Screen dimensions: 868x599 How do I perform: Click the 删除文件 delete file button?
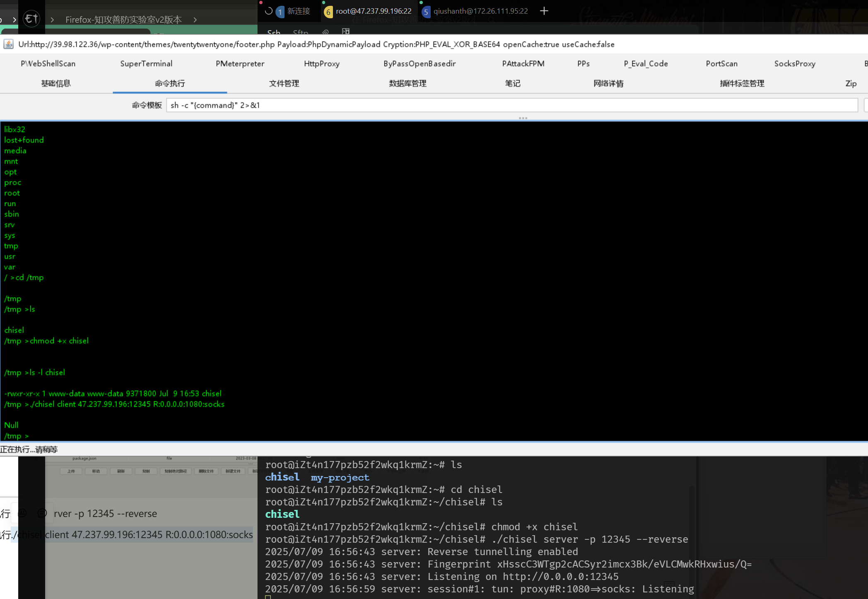click(x=206, y=471)
